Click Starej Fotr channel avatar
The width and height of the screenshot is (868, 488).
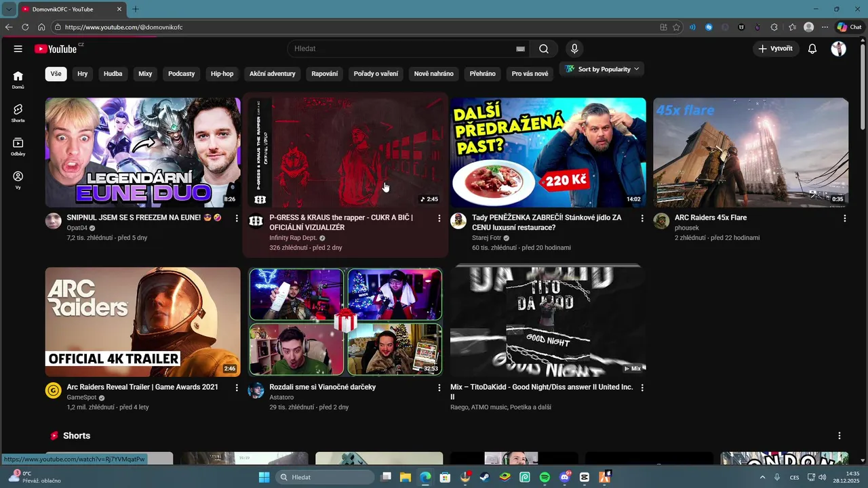pyautogui.click(x=458, y=221)
